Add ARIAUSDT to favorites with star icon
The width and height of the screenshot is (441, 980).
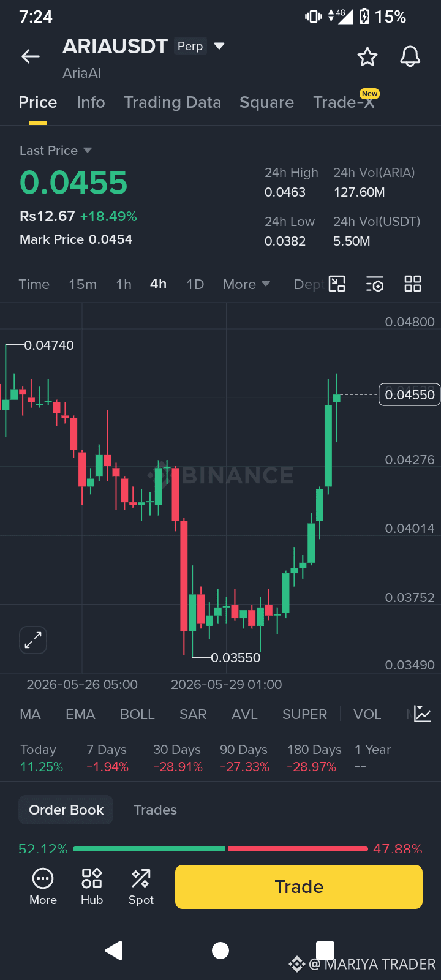[367, 57]
